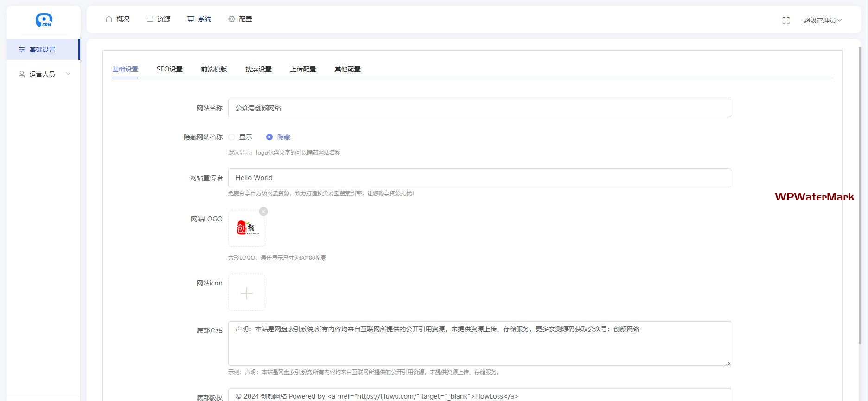The image size is (868, 401).
Task: Open the 搜索设置 tab
Action: [258, 69]
